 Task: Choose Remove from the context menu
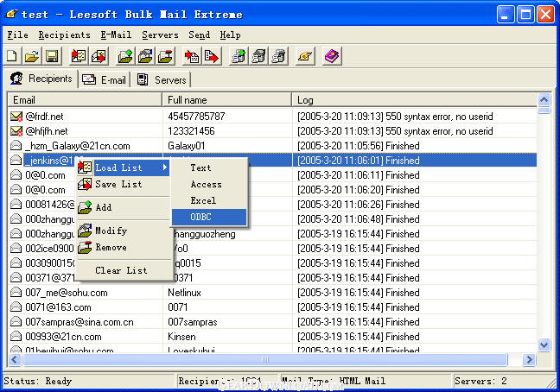click(x=123, y=247)
